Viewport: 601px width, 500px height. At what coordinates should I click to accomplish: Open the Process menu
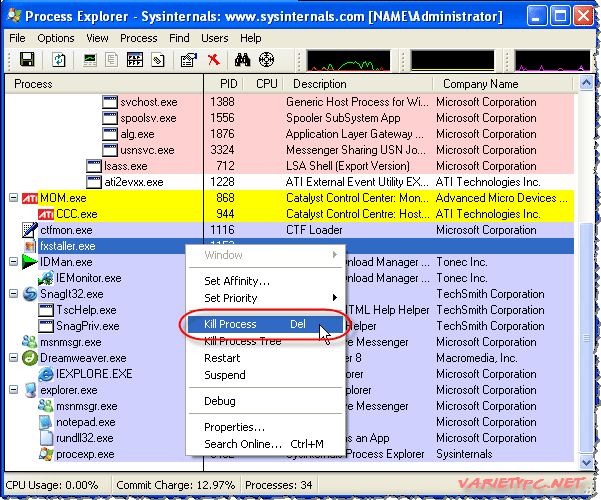pyautogui.click(x=139, y=38)
